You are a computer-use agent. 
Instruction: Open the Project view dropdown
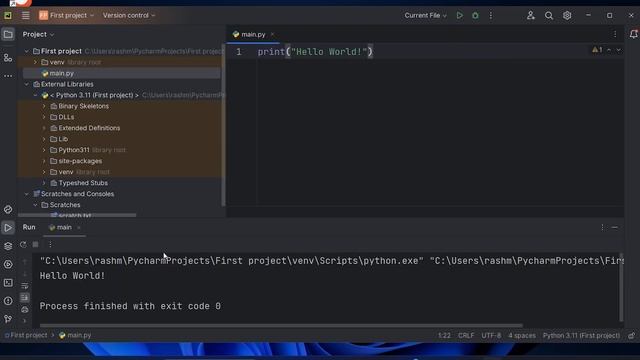pyautogui.click(x=38, y=34)
